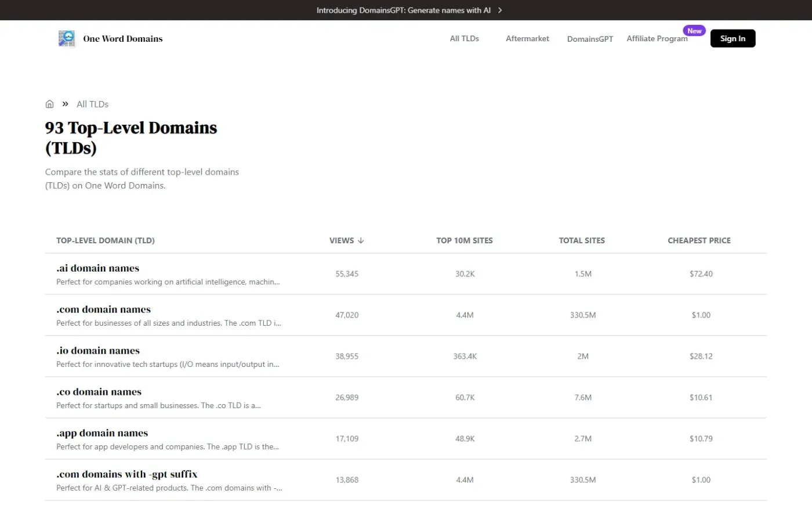Click the $10.61 cheapest price
The height and width of the screenshot is (508, 812).
[x=701, y=398]
